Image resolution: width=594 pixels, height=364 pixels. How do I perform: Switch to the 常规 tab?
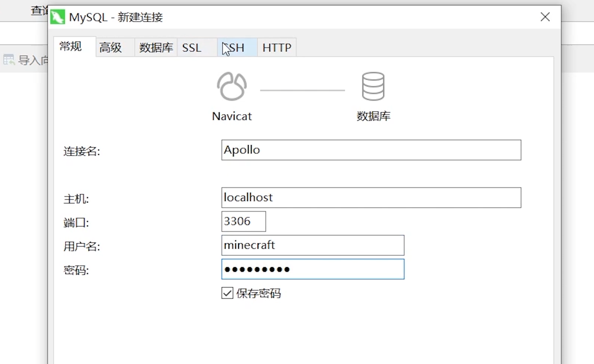pyautogui.click(x=74, y=47)
